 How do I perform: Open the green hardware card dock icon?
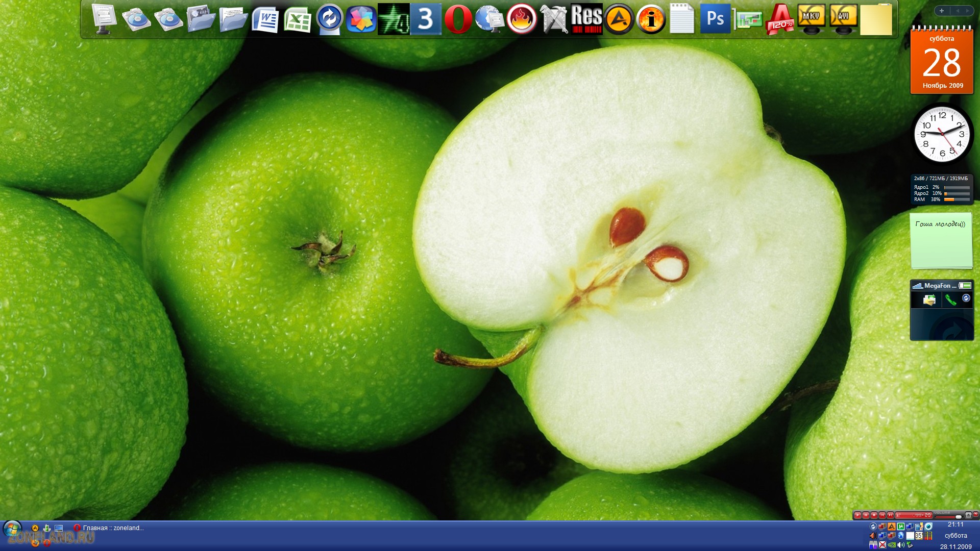coord(748,20)
